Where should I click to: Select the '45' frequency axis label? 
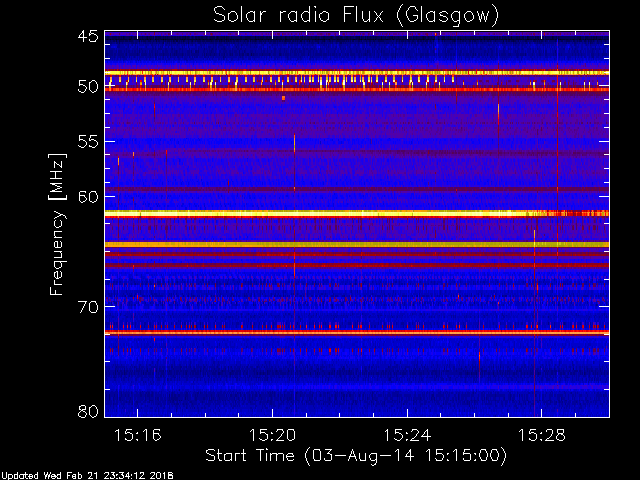(x=88, y=36)
